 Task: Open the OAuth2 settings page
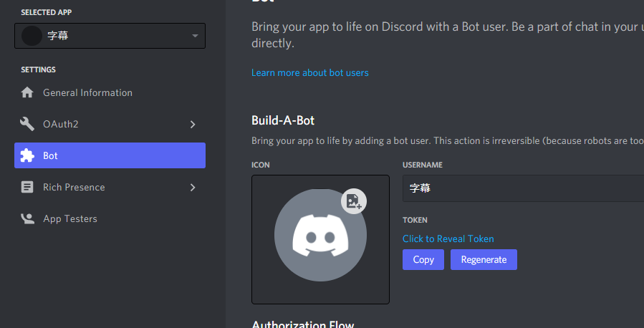click(110, 124)
